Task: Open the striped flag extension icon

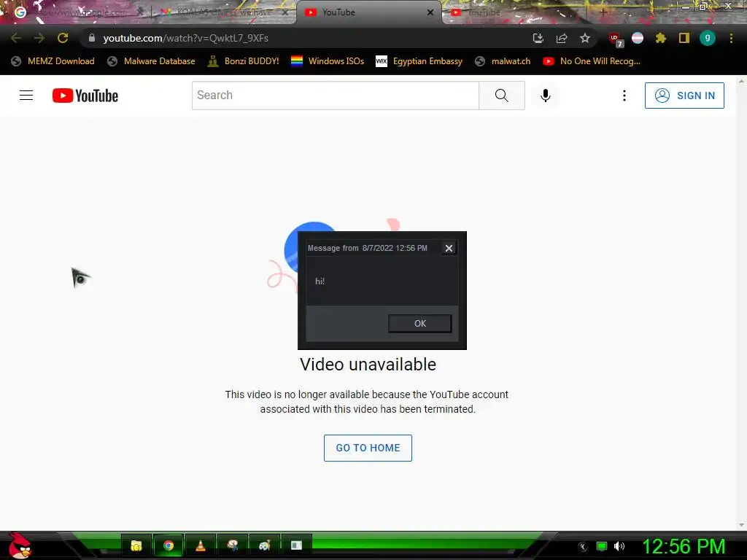Action: click(638, 38)
